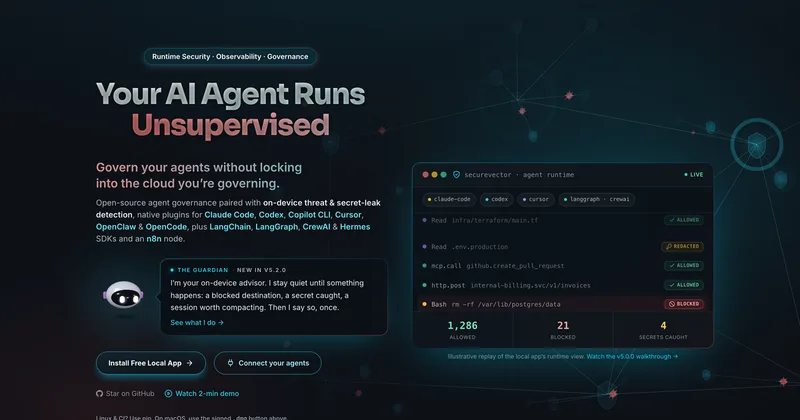
Task: Open the Star on GitHub link
Action: [x=125, y=393]
